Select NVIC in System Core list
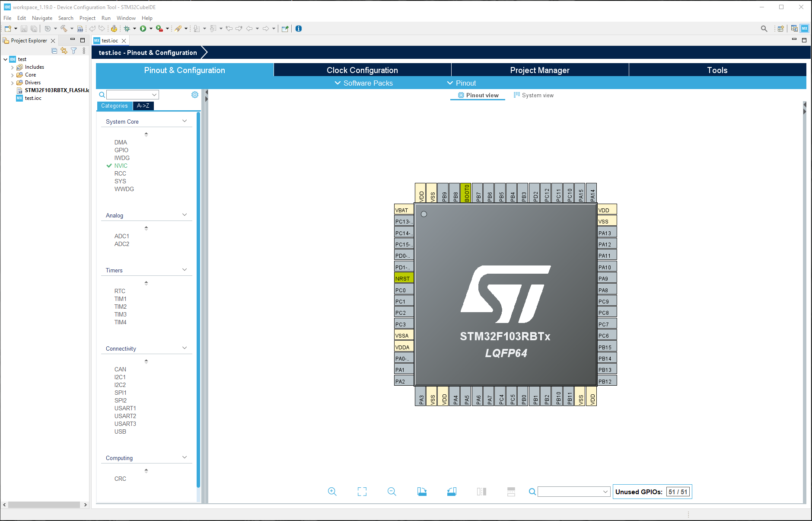 (x=121, y=166)
